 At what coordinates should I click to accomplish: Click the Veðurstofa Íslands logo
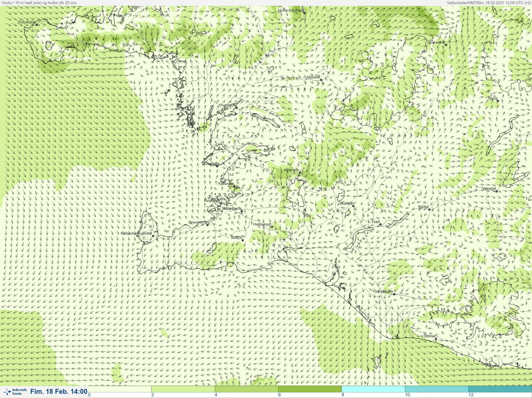[15, 392]
